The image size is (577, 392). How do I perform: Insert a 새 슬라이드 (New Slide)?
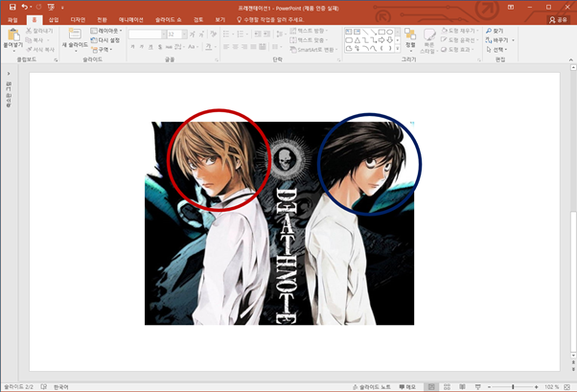pyautogui.click(x=75, y=38)
